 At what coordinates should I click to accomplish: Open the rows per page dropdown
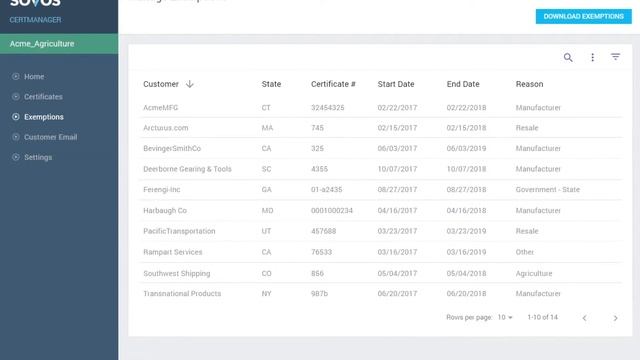pyautogui.click(x=505, y=317)
